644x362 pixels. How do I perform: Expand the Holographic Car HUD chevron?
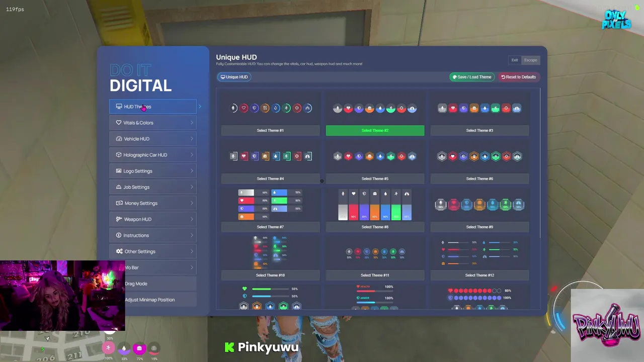coord(192,155)
